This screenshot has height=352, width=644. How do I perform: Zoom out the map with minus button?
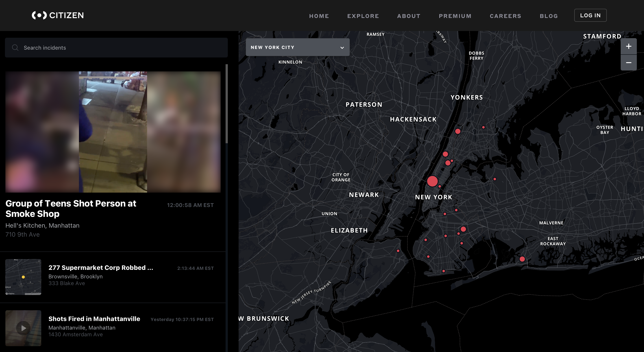tap(629, 63)
